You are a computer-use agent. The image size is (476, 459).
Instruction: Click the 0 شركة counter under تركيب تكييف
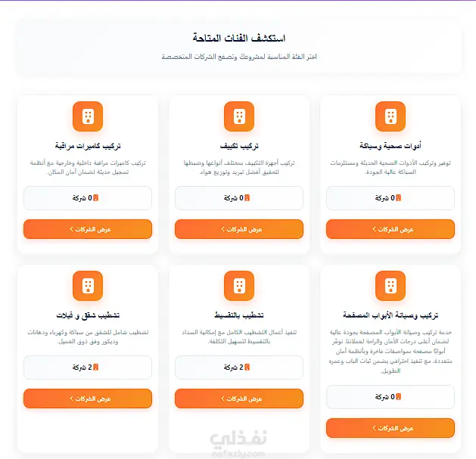click(x=239, y=198)
